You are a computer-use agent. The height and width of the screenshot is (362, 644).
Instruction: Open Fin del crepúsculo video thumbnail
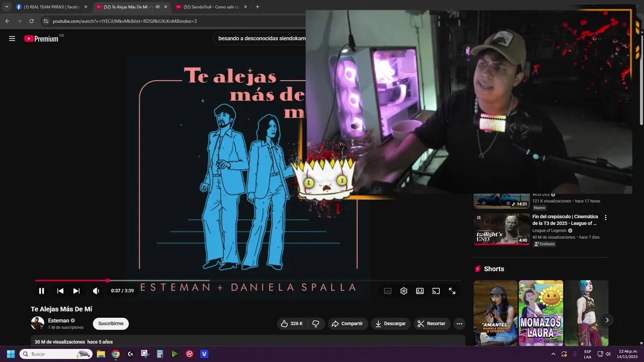(x=502, y=229)
